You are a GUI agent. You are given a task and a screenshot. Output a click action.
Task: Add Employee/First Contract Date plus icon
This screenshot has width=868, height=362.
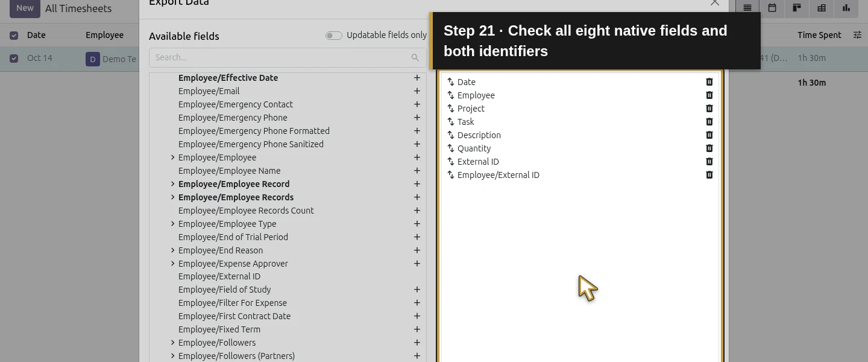tap(417, 316)
